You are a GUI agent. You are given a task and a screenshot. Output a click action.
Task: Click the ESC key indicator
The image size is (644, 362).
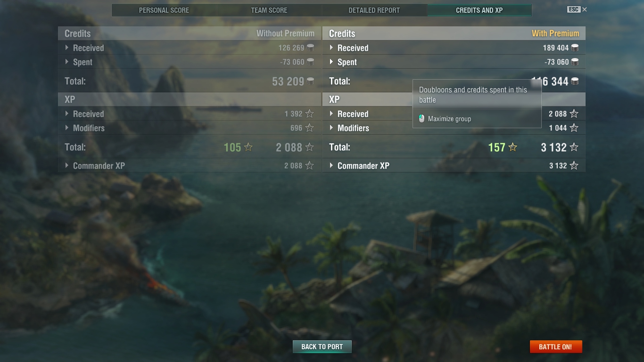click(x=573, y=9)
